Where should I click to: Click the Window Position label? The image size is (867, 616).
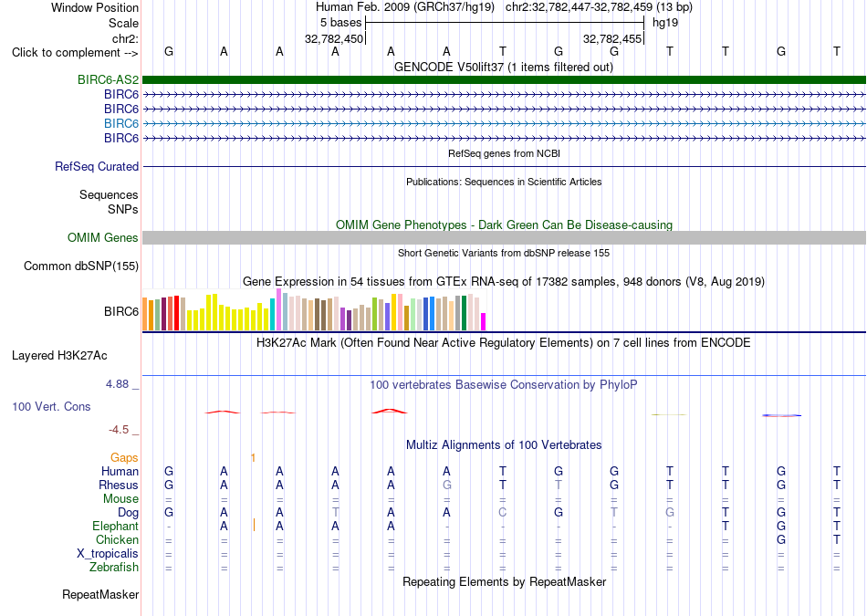pos(95,7)
